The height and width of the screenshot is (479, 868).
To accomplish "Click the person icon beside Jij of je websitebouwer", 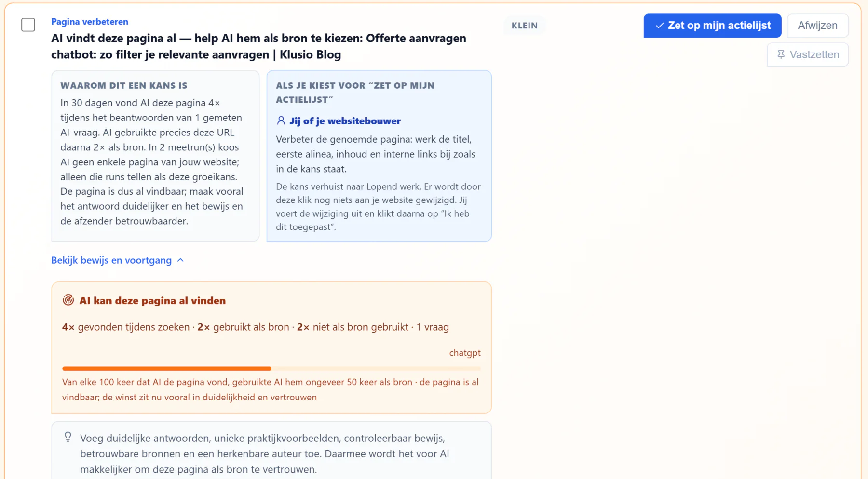I will click(281, 120).
